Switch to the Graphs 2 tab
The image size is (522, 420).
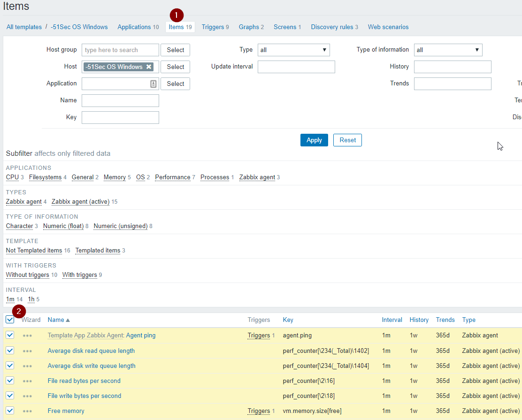[x=251, y=27]
